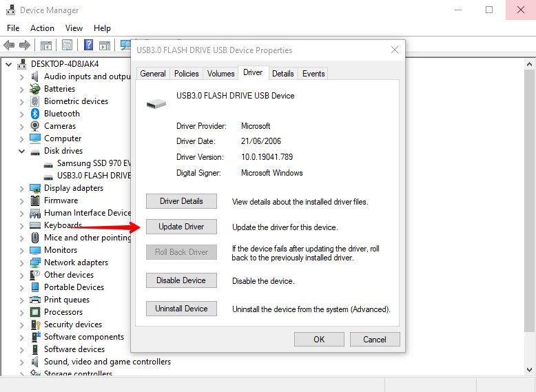Expand the Software devices category
Viewport: 536px width, 392px height.
pyautogui.click(x=21, y=349)
